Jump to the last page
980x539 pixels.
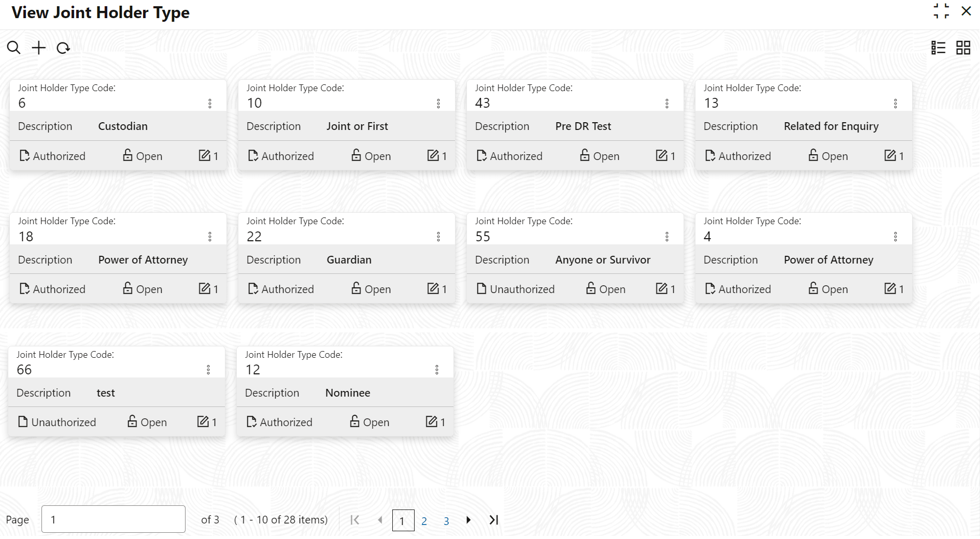coord(494,520)
